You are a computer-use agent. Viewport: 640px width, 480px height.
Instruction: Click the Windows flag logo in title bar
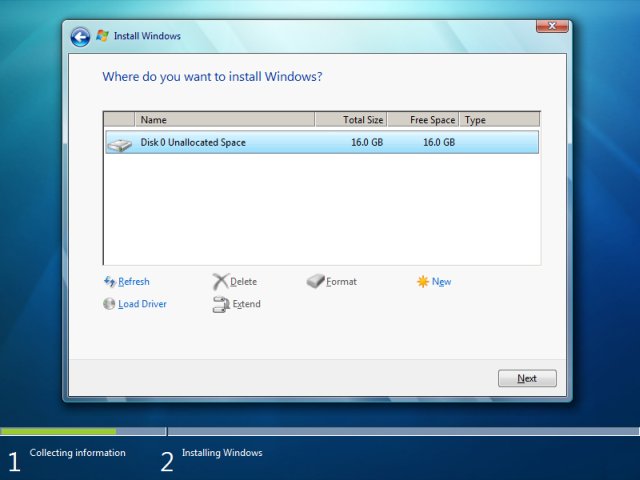[102, 36]
